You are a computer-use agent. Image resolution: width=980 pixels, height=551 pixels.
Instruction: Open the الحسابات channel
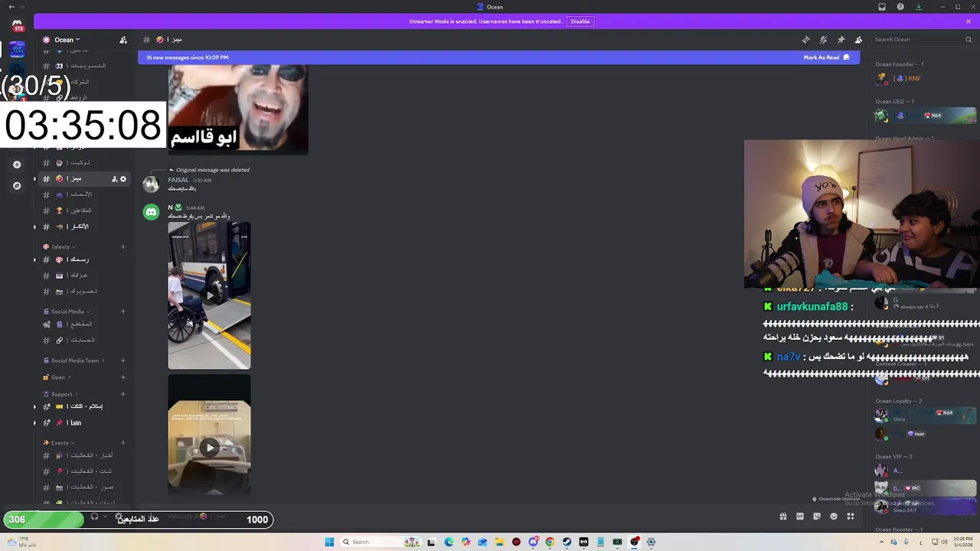tap(84, 340)
